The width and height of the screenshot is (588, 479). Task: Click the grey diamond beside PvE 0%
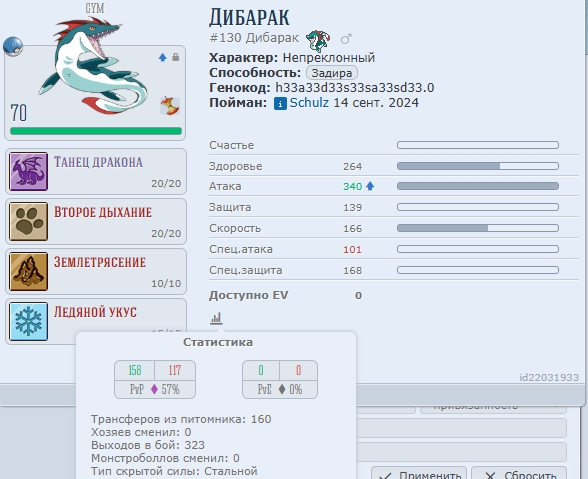[x=282, y=389]
